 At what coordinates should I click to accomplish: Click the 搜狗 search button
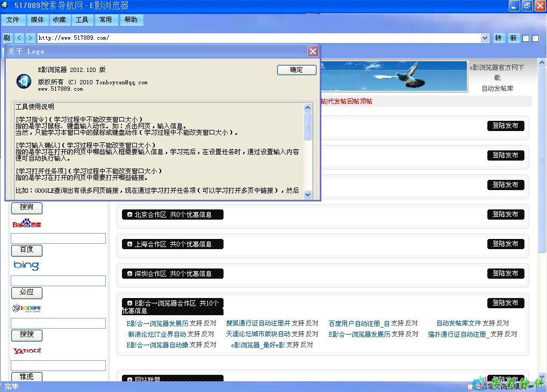(26, 208)
